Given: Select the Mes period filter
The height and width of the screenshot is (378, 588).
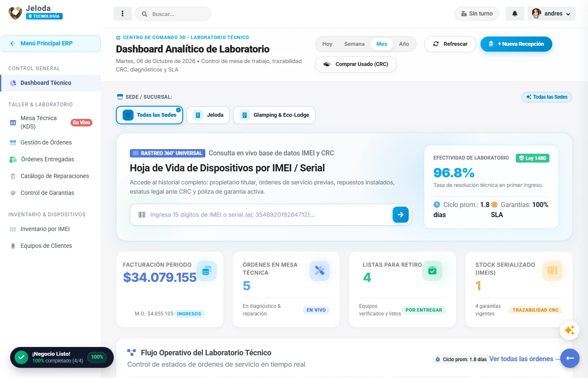Looking at the screenshot, I should (x=382, y=44).
